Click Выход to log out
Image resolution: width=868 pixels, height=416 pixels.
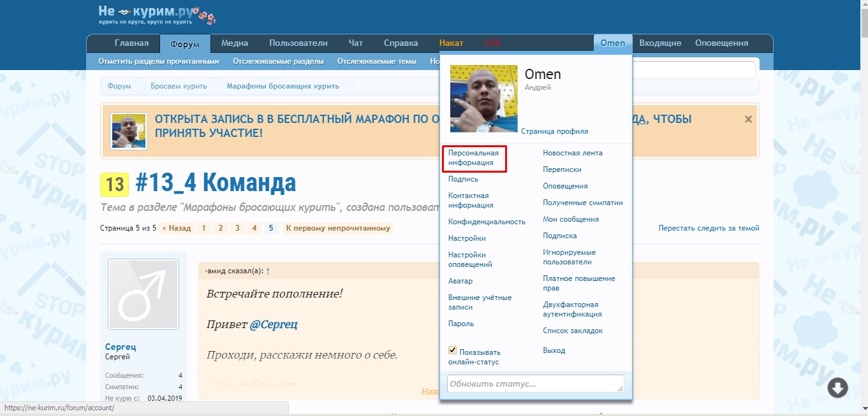pos(554,350)
